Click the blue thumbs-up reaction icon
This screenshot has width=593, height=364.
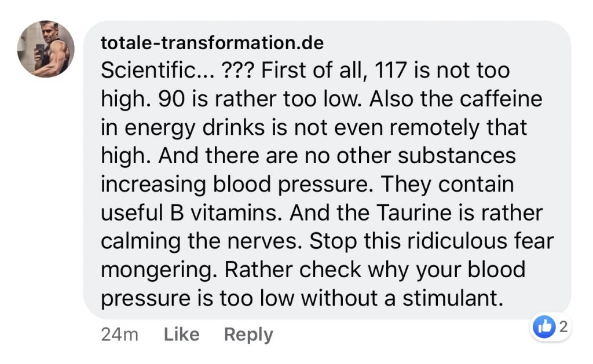pos(544,326)
